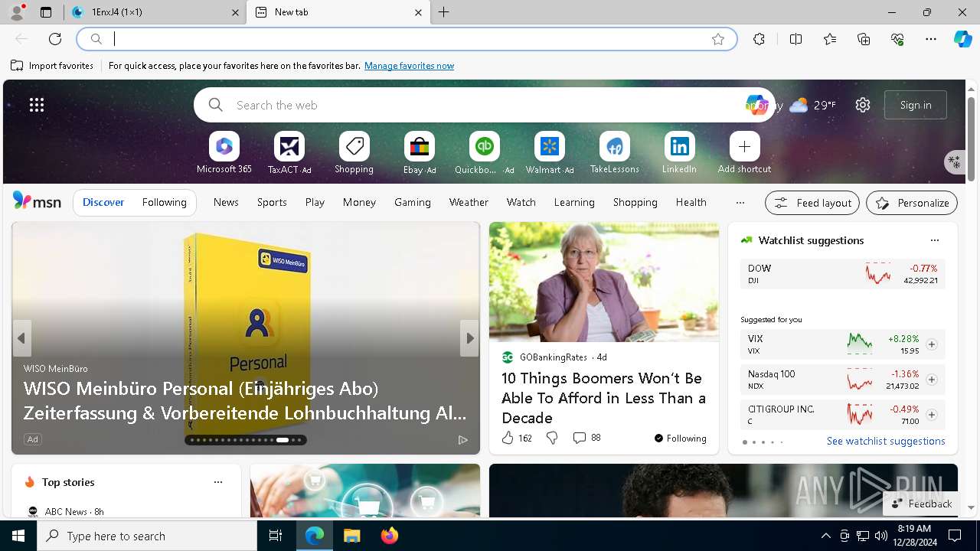Screen dimensions: 980x551
Task: Open comments on Boomers article
Action: pos(586,438)
